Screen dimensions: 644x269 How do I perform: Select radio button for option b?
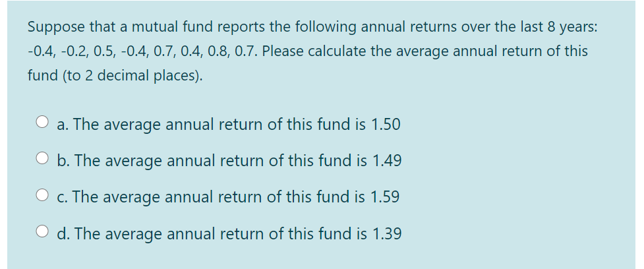tap(42, 158)
